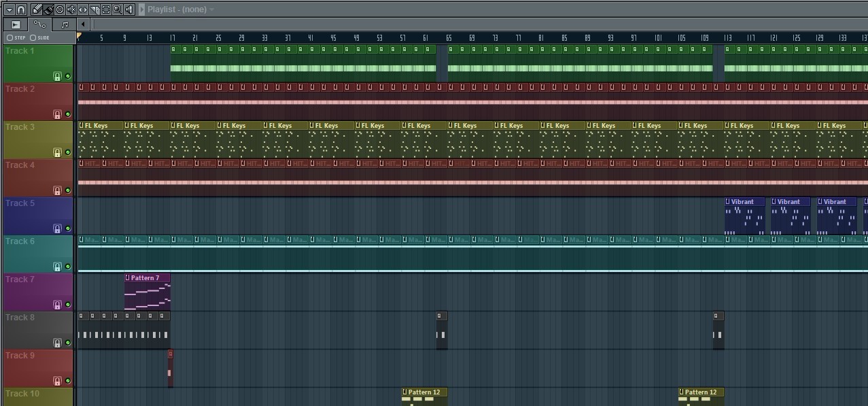This screenshot has width=868, height=406.
Task: Activate the Mute tool
Action: pos(71,10)
